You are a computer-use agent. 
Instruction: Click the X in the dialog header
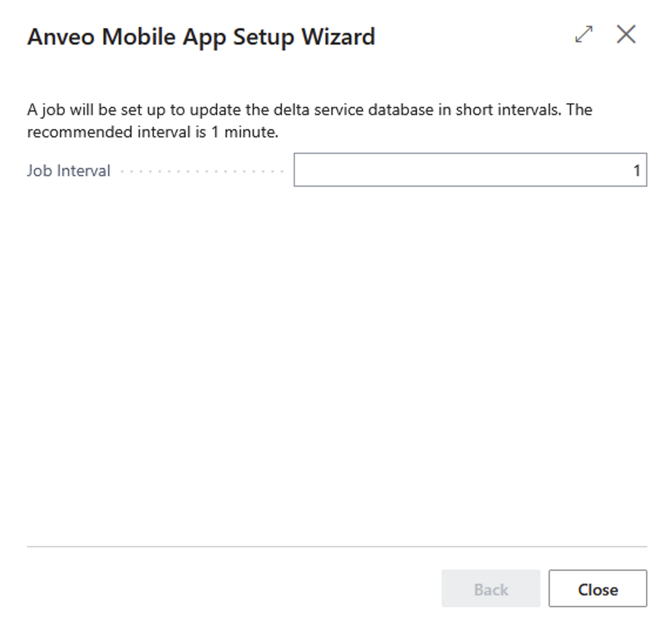click(x=626, y=34)
